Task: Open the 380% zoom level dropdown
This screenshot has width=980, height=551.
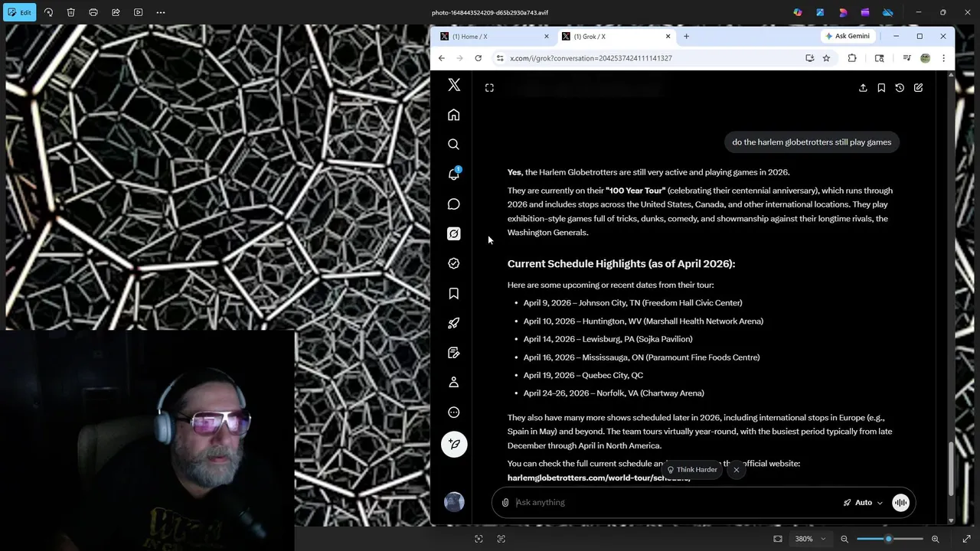Action: pyautogui.click(x=810, y=539)
